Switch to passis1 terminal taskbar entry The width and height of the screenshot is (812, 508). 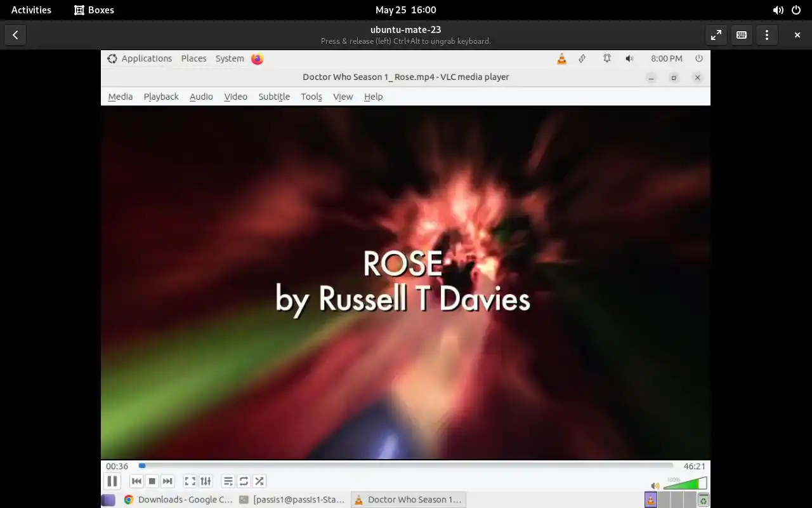tap(292, 500)
